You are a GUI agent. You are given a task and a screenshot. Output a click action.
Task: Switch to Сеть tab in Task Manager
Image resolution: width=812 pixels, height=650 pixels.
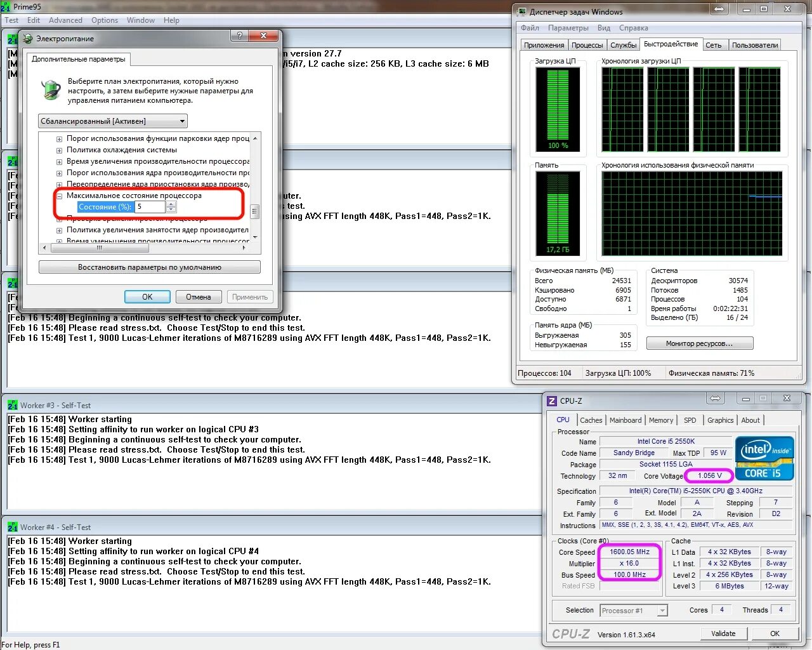[714, 45]
